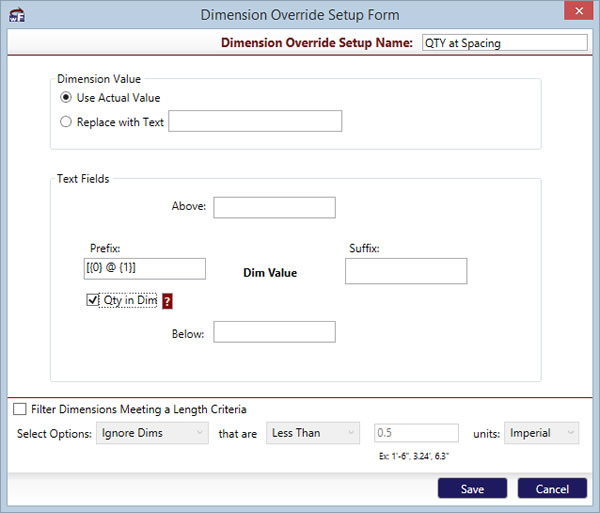
Task: Click the Below text field
Action: click(x=274, y=332)
